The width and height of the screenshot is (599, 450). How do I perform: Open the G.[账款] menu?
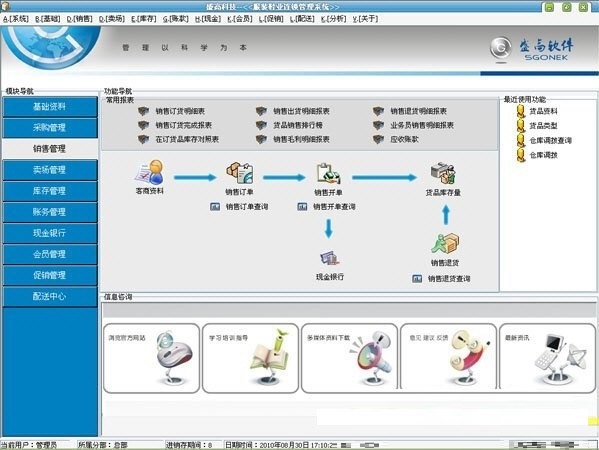click(x=176, y=19)
